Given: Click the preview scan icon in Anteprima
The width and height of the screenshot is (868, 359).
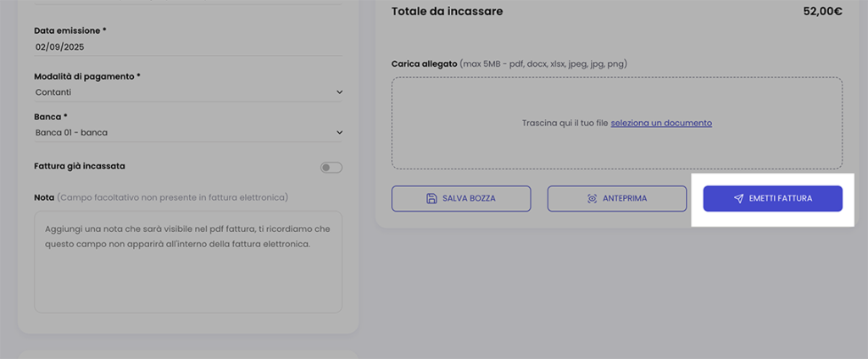Looking at the screenshot, I should pos(592,198).
